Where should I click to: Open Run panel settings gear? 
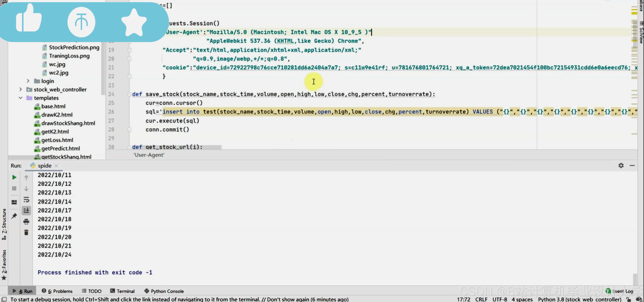pyautogui.click(x=621, y=166)
